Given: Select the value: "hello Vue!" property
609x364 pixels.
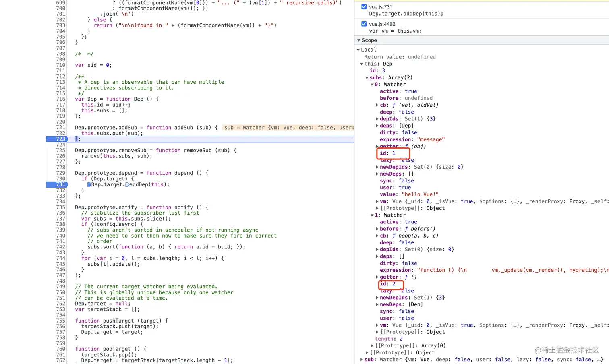Looking at the screenshot, I should point(409,194).
